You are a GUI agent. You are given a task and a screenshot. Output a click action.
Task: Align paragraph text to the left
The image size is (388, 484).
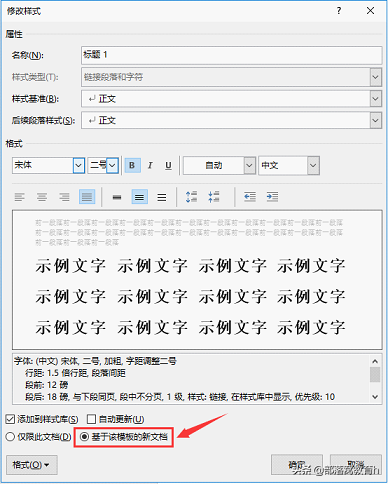(19, 197)
